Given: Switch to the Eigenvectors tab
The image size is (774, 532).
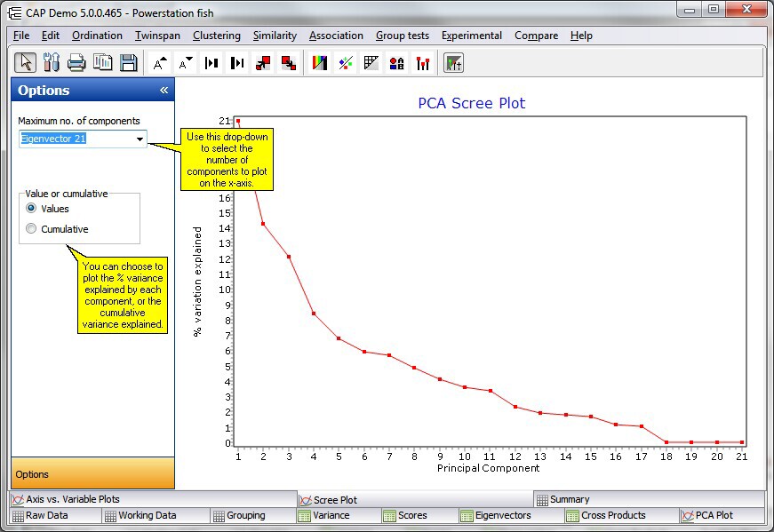Looking at the screenshot, I should coord(511,515).
